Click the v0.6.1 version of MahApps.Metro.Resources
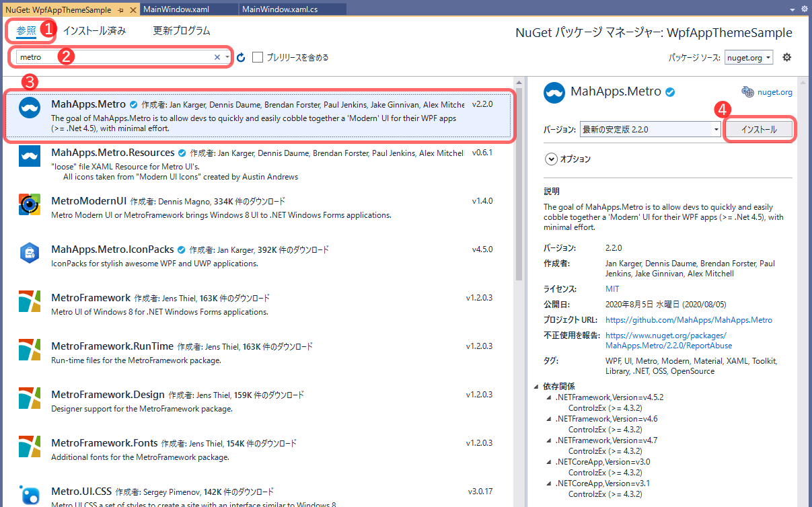 pyautogui.click(x=482, y=153)
